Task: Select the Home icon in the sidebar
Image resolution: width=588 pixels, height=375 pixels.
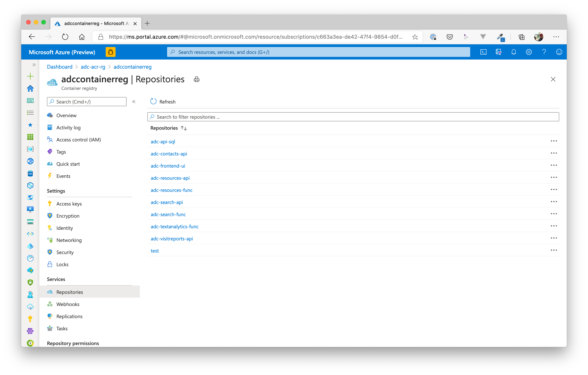Action: (30, 89)
